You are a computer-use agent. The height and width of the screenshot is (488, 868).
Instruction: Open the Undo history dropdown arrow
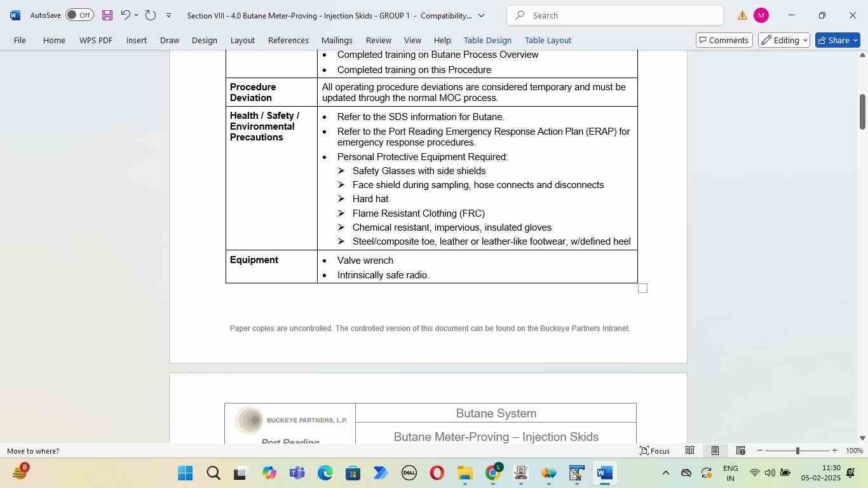pyautogui.click(x=136, y=15)
